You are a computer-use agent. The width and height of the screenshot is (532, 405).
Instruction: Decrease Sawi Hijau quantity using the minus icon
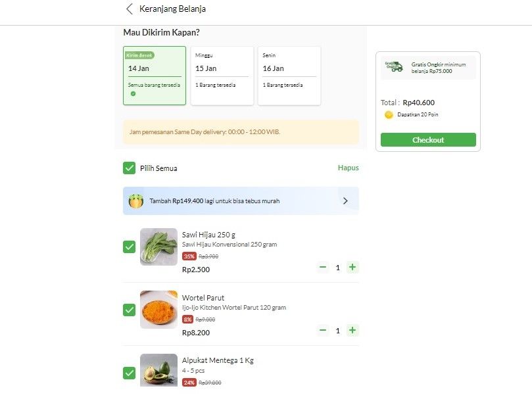(323, 267)
